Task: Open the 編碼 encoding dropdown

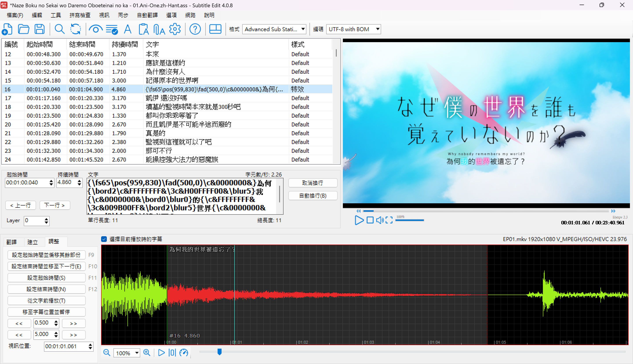Action: (353, 29)
